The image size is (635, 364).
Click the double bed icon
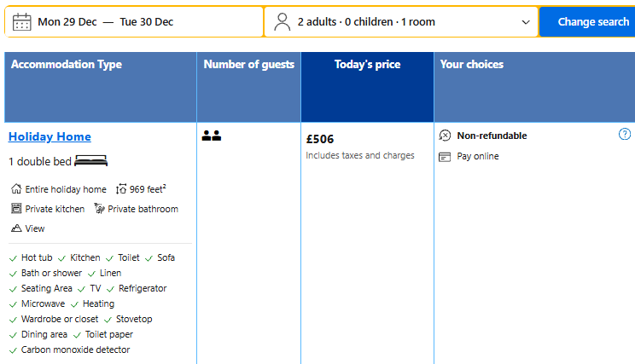[90, 161]
